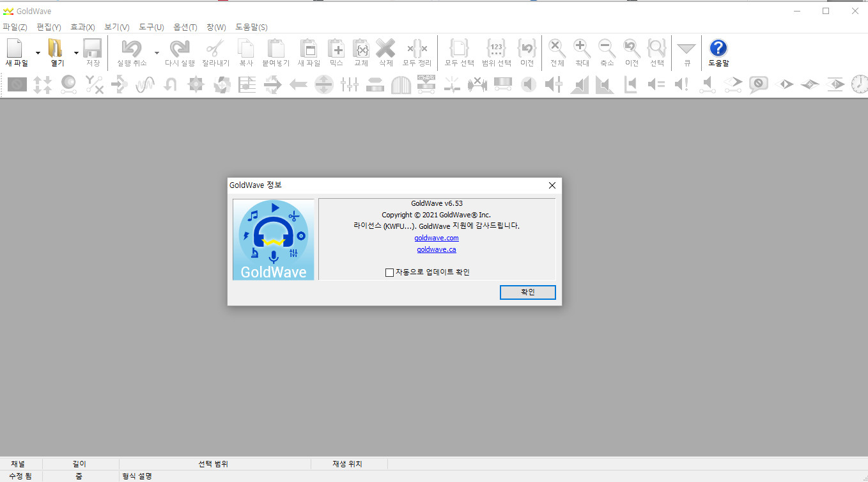Click the clock time-warp effect icon
Screen dimensions: 868x482
click(x=860, y=84)
